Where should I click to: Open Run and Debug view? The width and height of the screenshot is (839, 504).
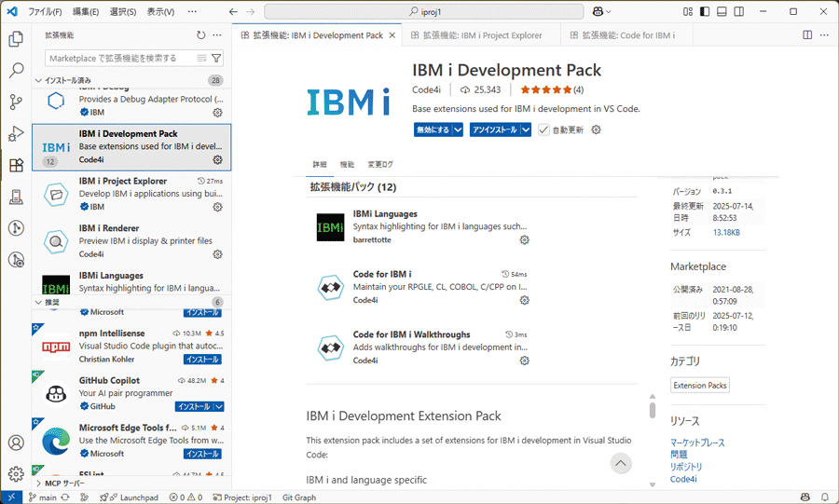(x=16, y=133)
